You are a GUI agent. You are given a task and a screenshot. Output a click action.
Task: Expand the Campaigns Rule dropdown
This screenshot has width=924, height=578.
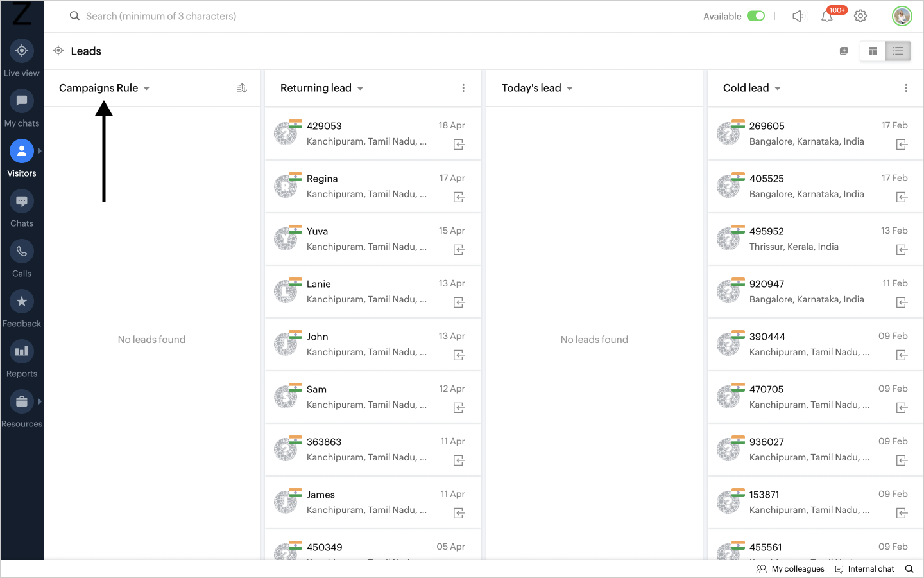pos(146,89)
